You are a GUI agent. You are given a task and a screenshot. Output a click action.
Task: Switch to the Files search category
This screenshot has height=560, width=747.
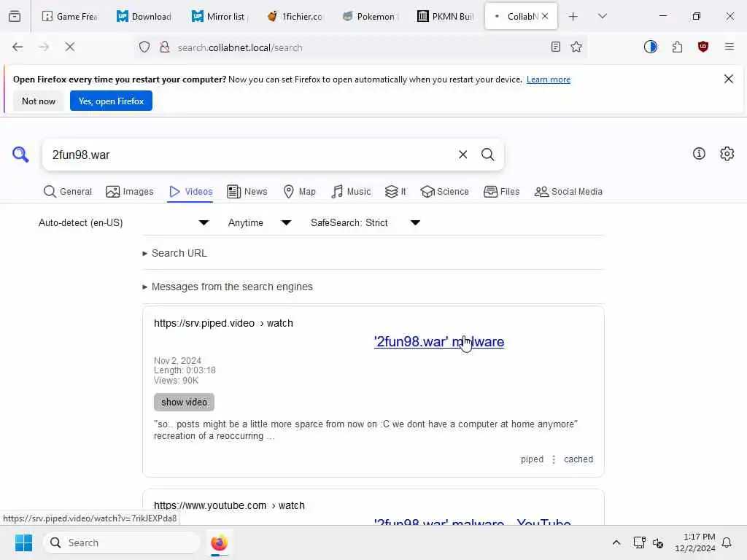(x=502, y=192)
